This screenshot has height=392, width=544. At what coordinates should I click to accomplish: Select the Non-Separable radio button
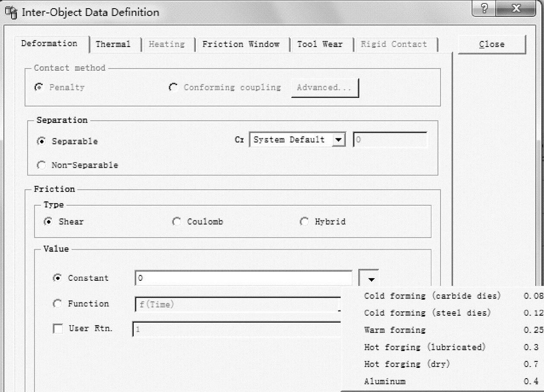point(42,165)
